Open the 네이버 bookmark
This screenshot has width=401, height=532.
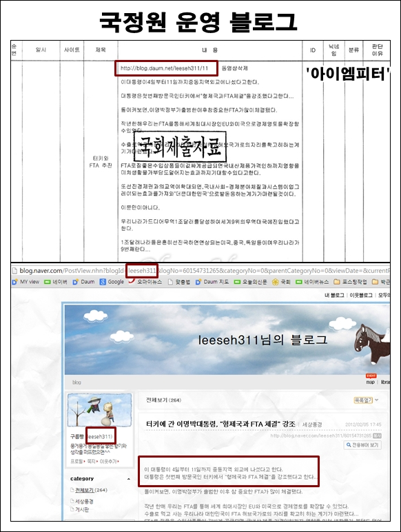click(56, 282)
